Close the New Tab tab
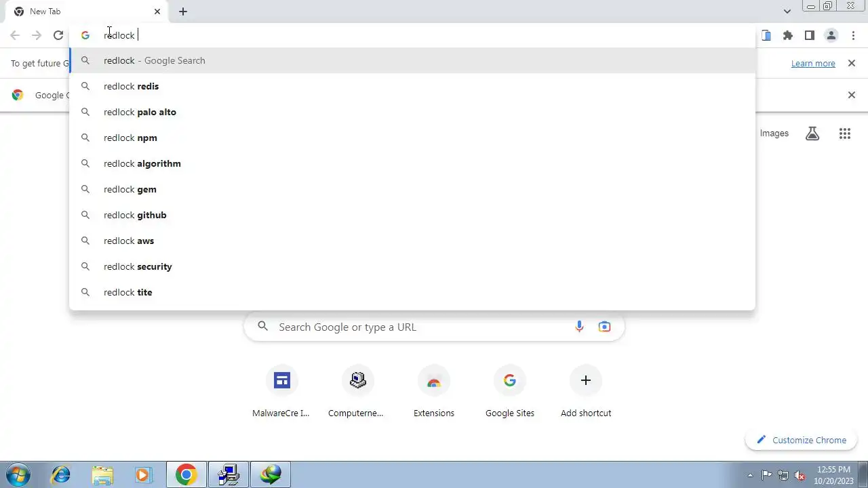Image resolution: width=868 pixels, height=488 pixels. point(157,12)
